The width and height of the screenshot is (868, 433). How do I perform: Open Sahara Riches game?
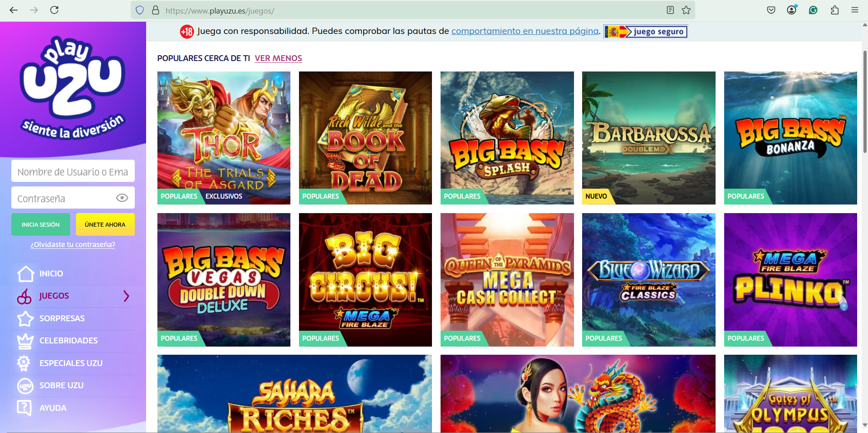(x=294, y=394)
